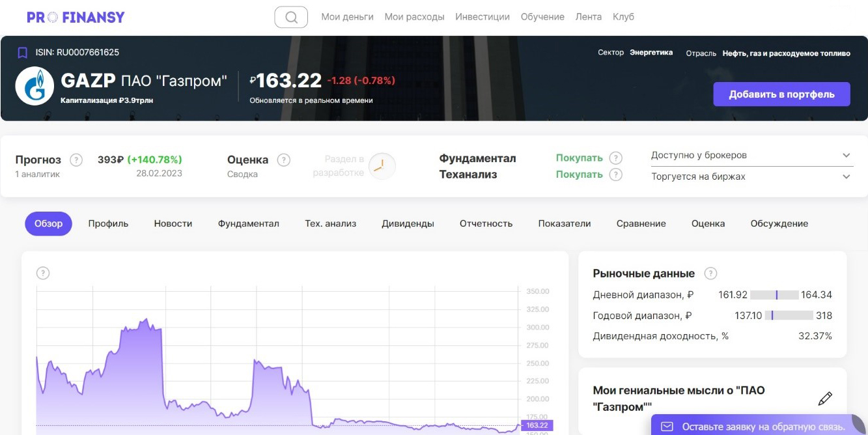The height and width of the screenshot is (435, 868).
Task: Click the clock icon for section in development
Action: (x=382, y=167)
